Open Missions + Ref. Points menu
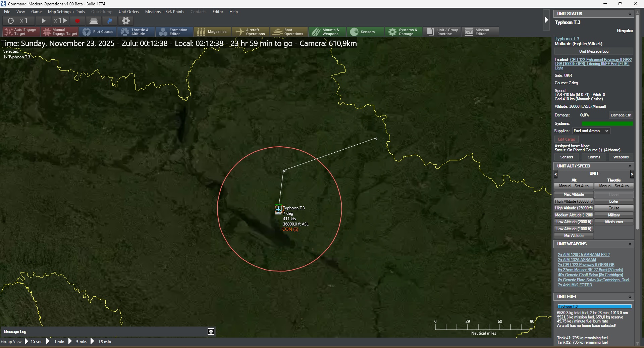 [165, 12]
